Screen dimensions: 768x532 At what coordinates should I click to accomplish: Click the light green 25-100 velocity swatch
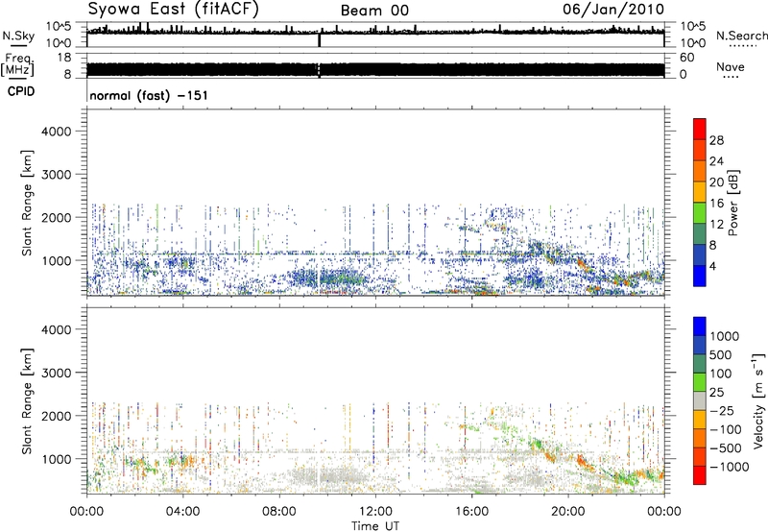point(700,382)
